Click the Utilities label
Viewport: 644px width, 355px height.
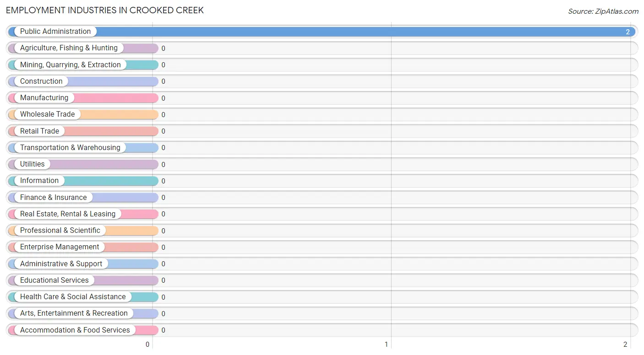pyautogui.click(x=33, y=164)
